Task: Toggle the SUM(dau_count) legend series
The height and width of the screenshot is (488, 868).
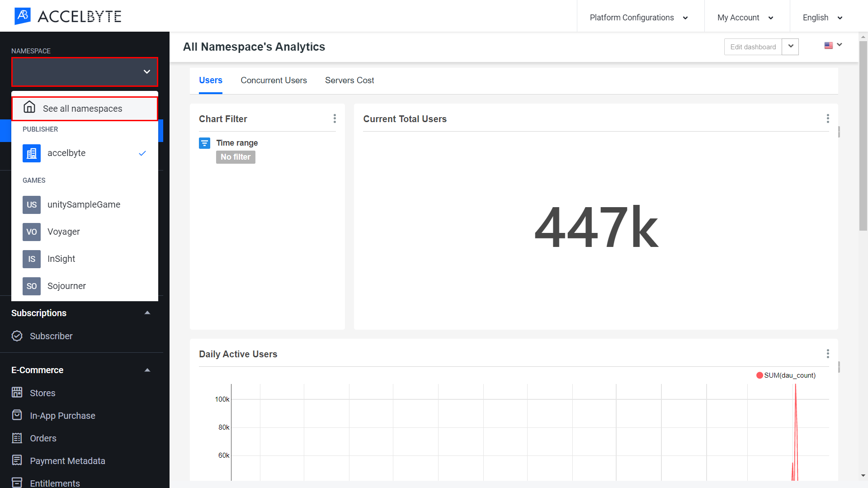Action: 786,375
